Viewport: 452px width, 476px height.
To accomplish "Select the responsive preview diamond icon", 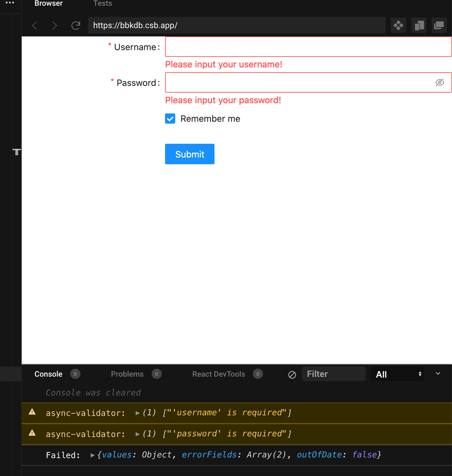I will tap(398, 25).
